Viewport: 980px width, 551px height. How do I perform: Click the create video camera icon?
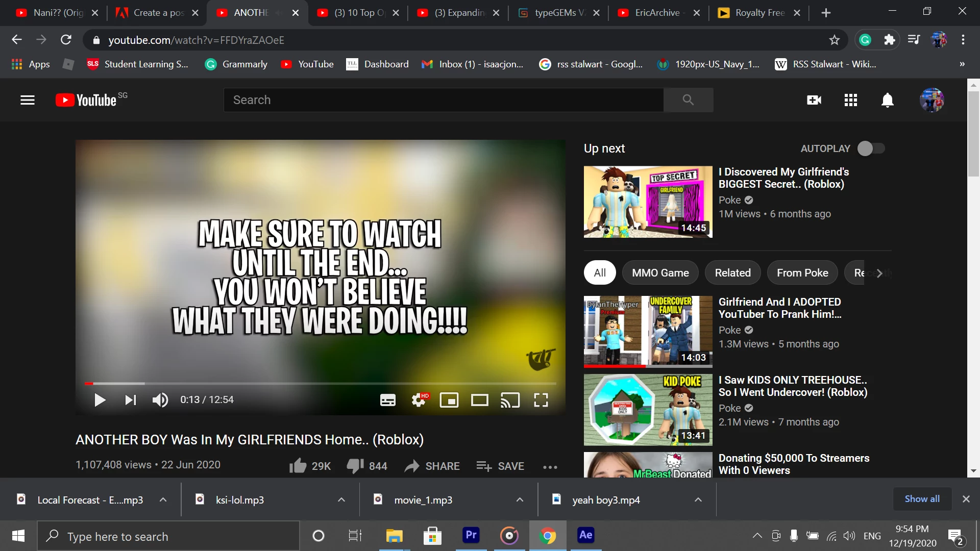tap(814, 100)
